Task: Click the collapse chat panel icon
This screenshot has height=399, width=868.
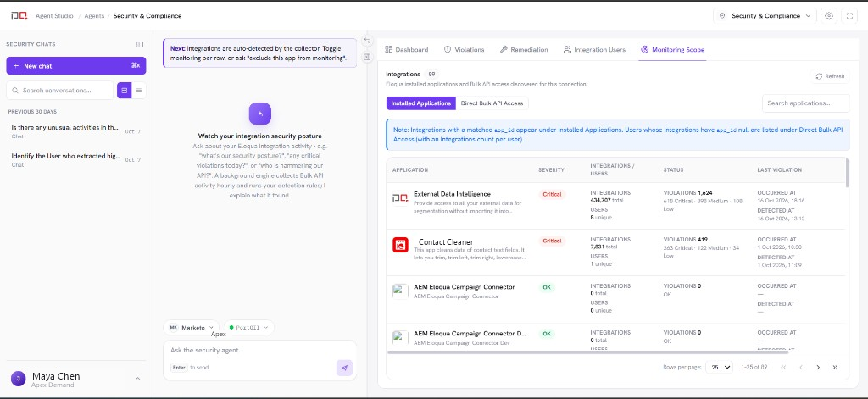Action: 366,57
